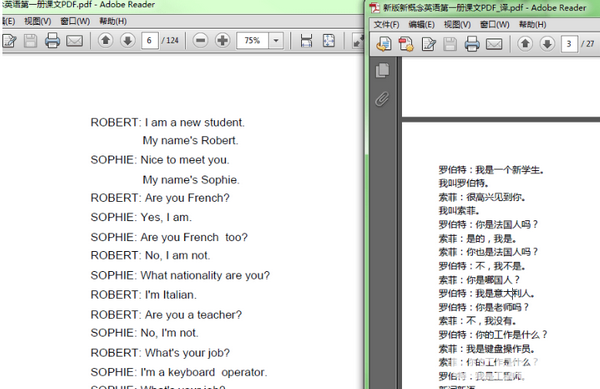Click Chinese line "索菲：很高兴见到你。"
The image size is (600, 389).
point(482,197)
